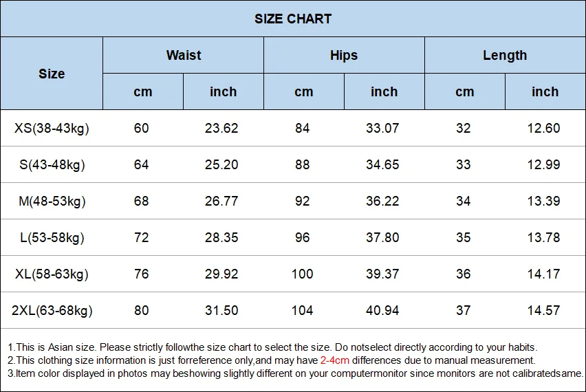Click the hips value 36.22 inch
The height and width of the screenshot is (392, 586).
pos(382,201)
